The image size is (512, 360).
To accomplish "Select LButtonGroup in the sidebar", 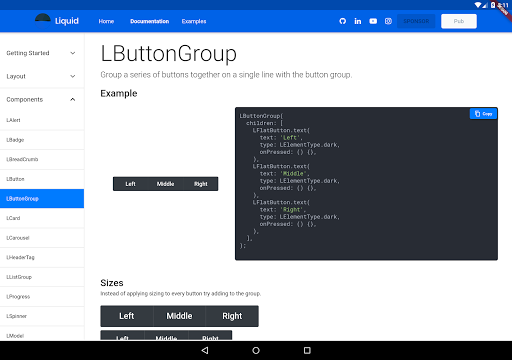I will click(42, 199).
